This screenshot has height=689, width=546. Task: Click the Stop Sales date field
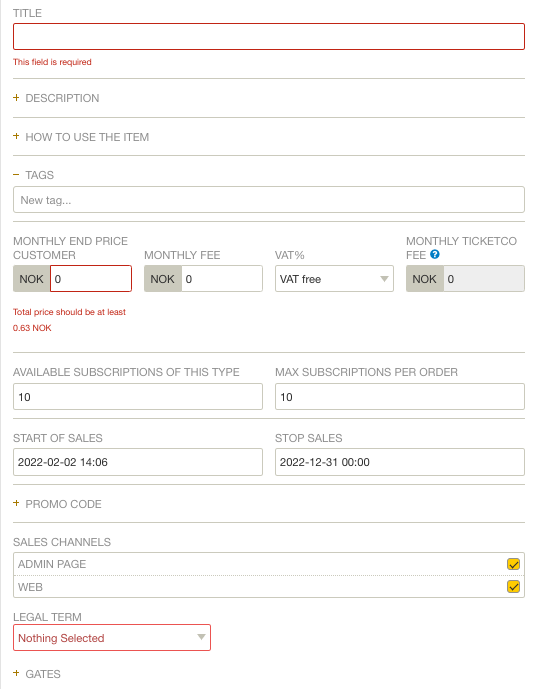point(400,462)
